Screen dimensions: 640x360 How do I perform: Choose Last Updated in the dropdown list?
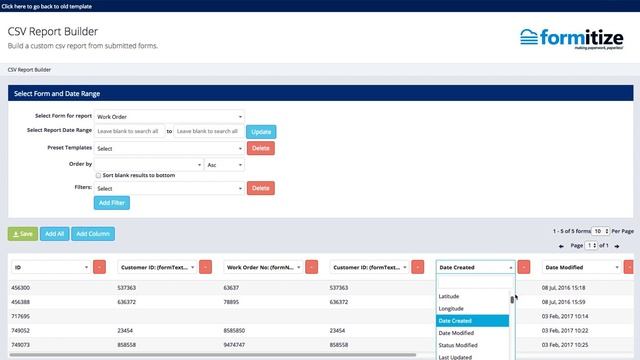pos(472,357)
